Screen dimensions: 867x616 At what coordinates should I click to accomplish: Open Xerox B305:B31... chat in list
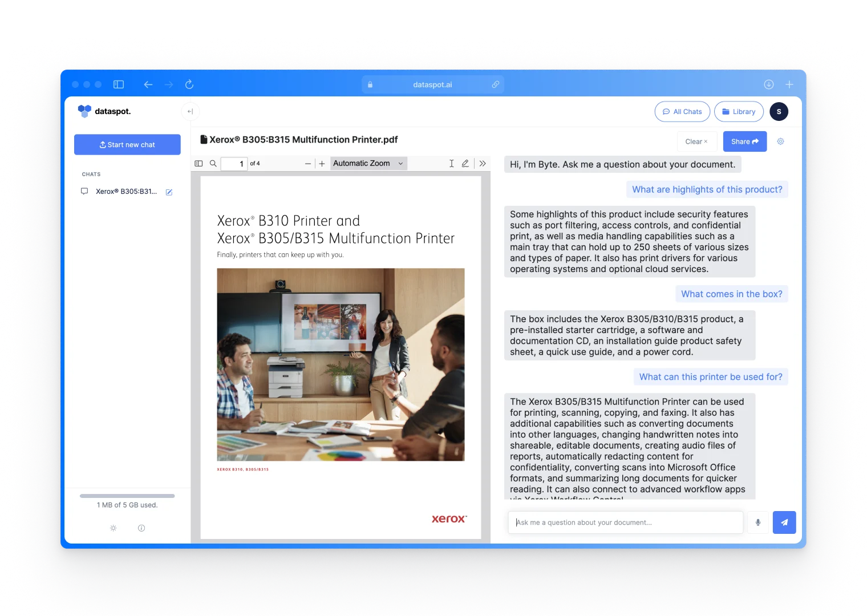(126, 192)
